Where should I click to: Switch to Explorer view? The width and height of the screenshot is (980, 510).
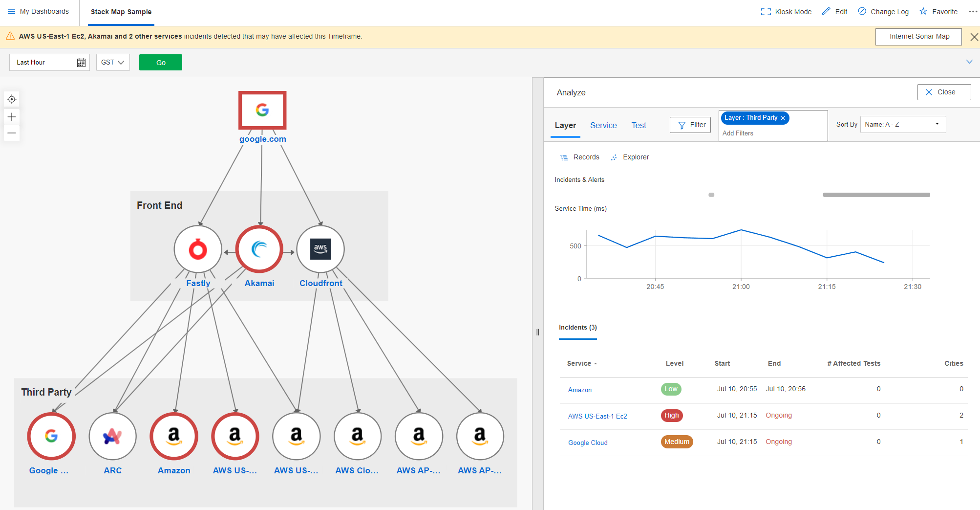(630, 157)
